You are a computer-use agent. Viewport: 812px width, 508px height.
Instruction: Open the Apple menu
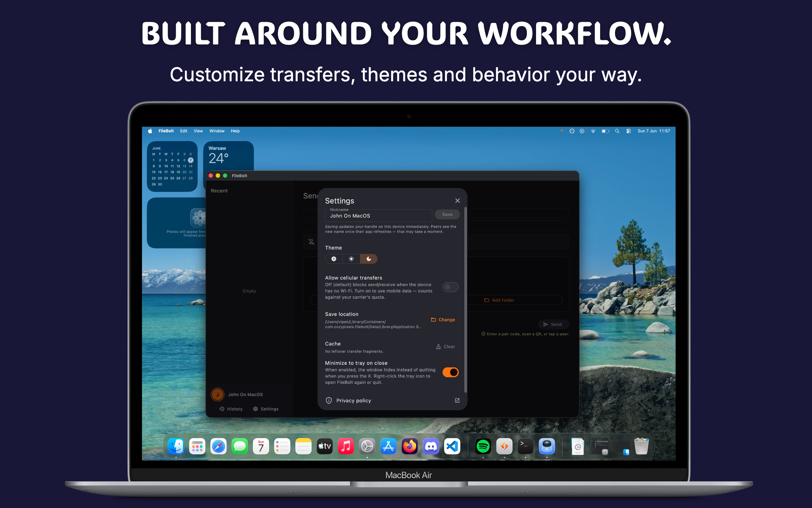pyautogui.click(x=150, y=131)
